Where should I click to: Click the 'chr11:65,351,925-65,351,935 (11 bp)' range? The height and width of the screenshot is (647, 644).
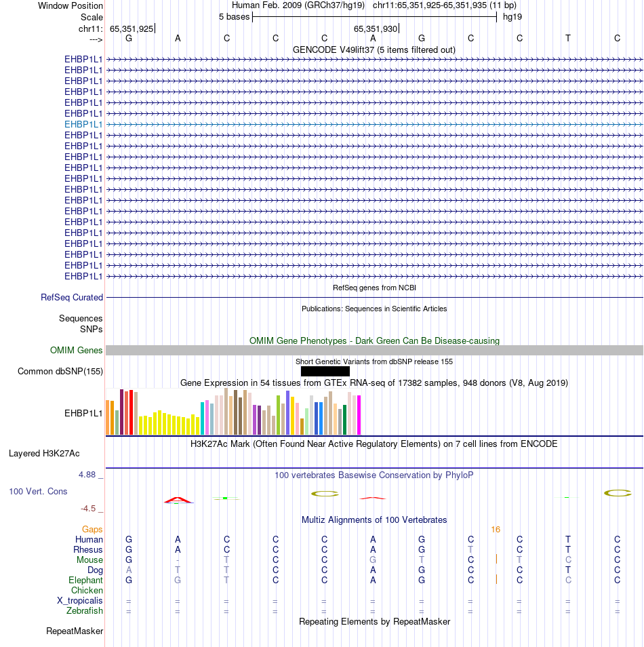click(x=444, y=5)
